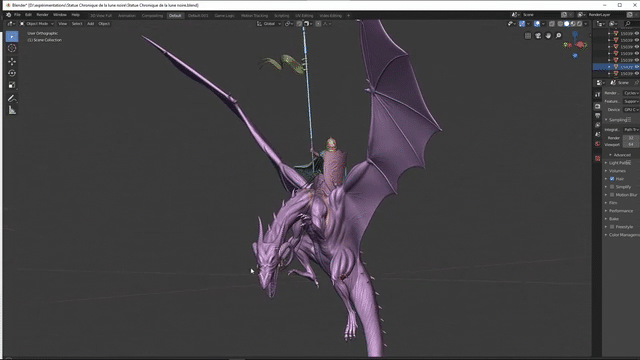Open the Blender logo menu
640x360 pixels.
click(x=9, y=15)
